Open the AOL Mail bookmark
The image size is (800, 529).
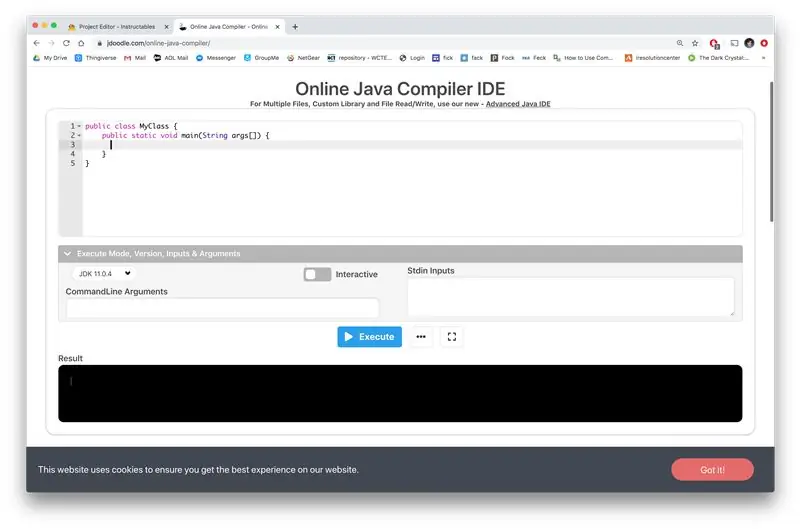tap(171, 58)
